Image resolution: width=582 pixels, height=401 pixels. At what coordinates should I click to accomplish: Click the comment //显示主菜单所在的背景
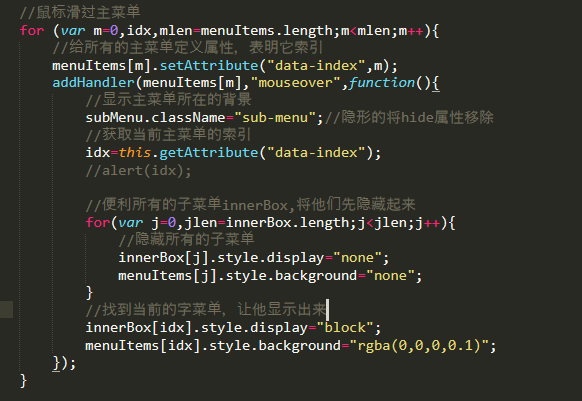[168, 100]
